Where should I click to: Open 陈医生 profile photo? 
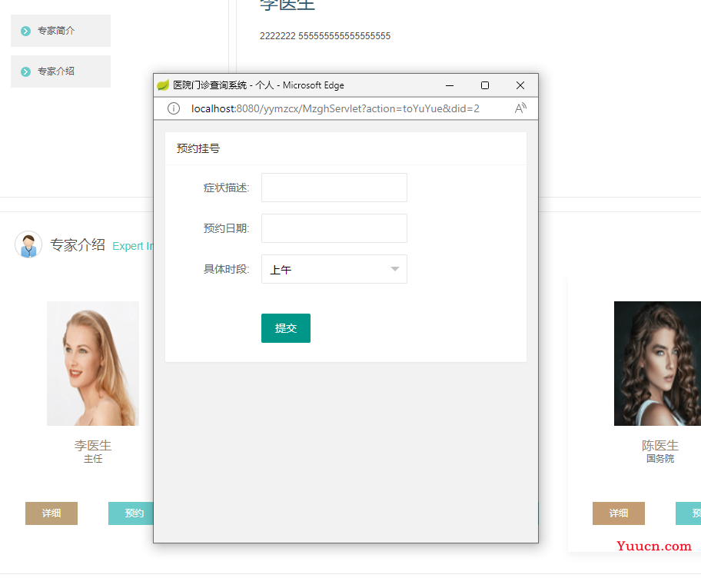(x=657, y=364)
